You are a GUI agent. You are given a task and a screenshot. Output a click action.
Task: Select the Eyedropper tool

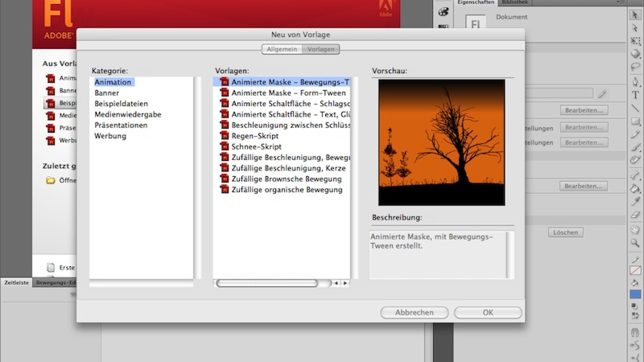(635, 201)
